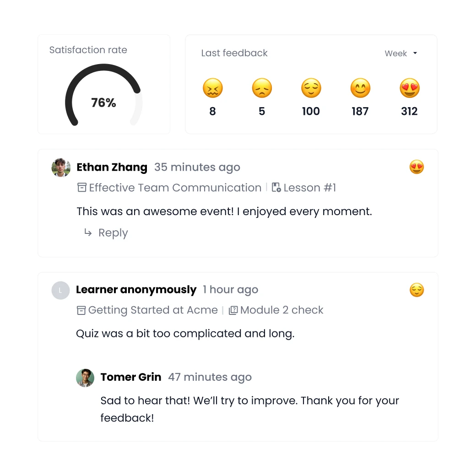Select the heart-eyes emoji showing 312
Image resolution: width=476 pixels, height=476 pixels.
410,88
